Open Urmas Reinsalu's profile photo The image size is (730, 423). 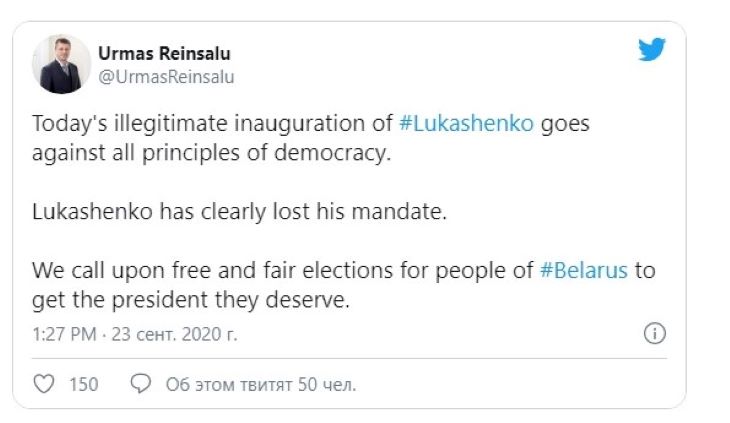(x=62, y=64)
